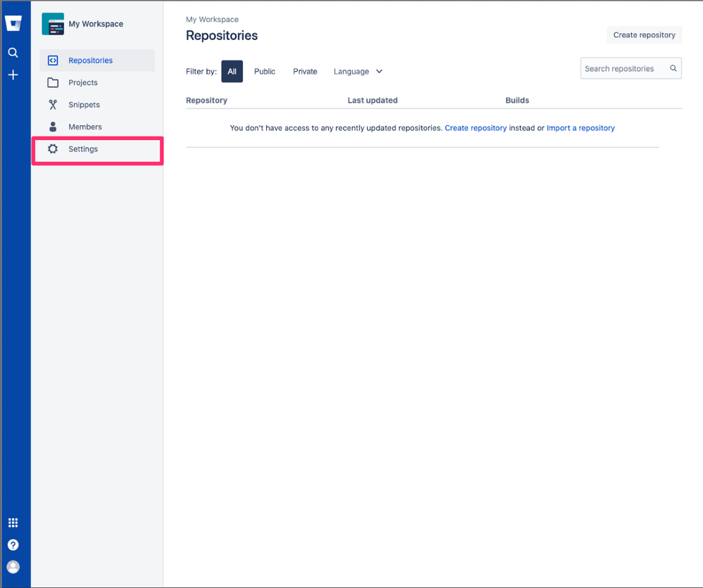Image resolution: width=703 pixels, height=588 pixels.
Task: Click the Settings gear icon
Action: [53, 149]
